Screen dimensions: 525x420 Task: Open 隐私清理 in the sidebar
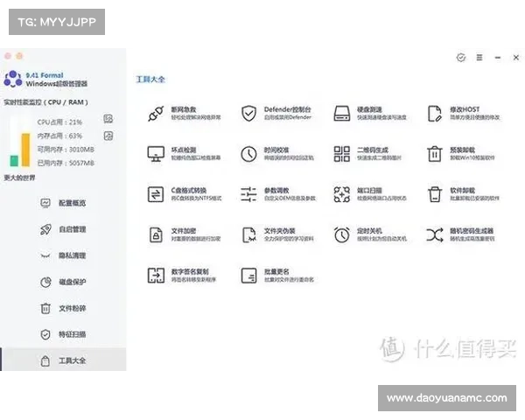(63, 255)
